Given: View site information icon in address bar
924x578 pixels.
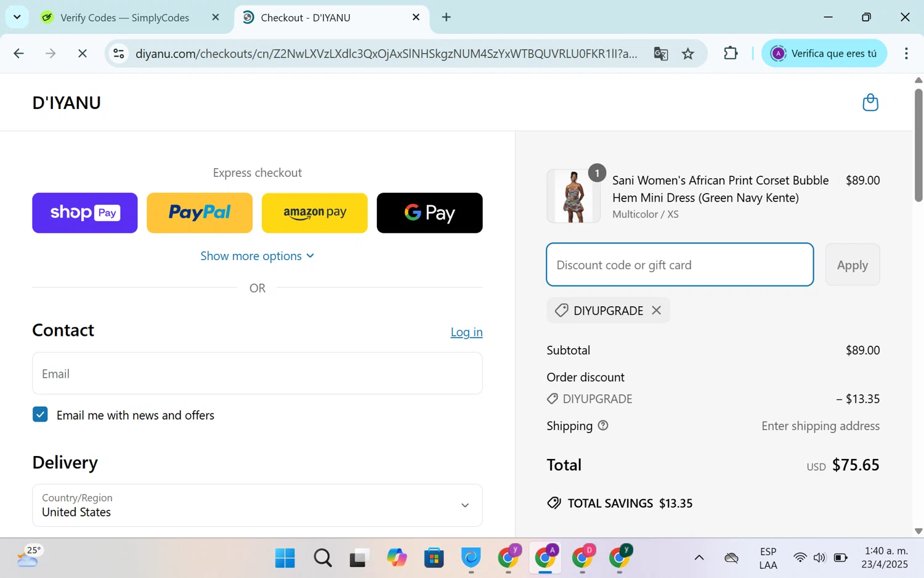Looking at the screenshot, I should 118,54.
